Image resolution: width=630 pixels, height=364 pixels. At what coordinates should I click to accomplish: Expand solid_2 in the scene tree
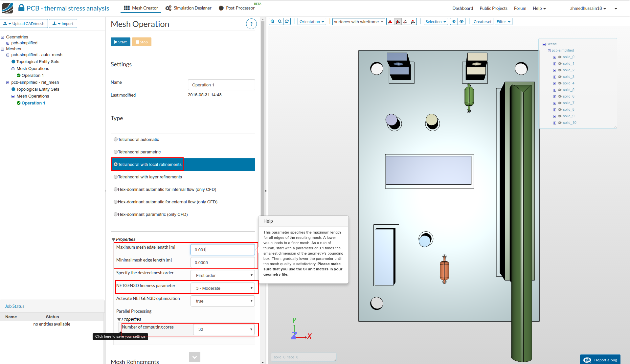(x=554, y=70)
